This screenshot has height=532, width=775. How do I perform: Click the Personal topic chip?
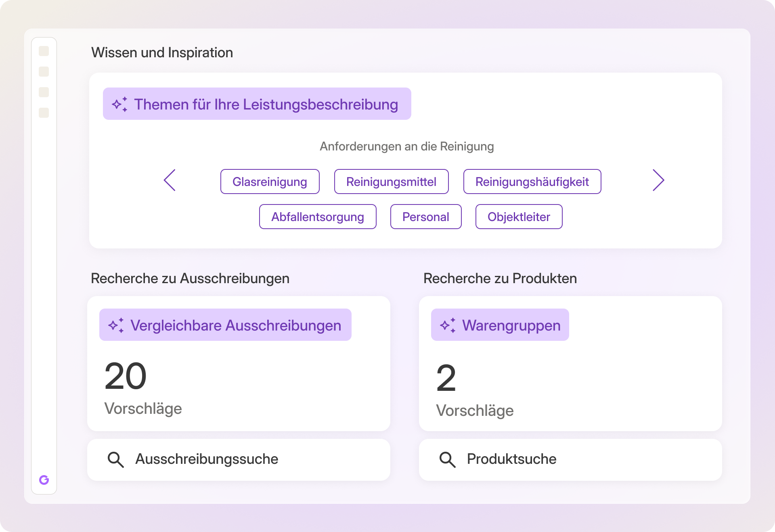[x=425, y=217]
